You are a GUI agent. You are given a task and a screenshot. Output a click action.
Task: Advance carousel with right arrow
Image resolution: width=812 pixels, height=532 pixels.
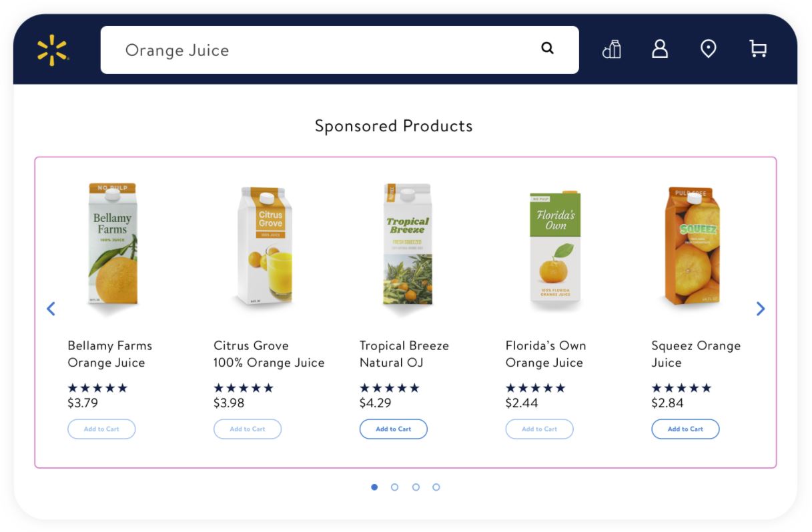click(x=760, y=309)
